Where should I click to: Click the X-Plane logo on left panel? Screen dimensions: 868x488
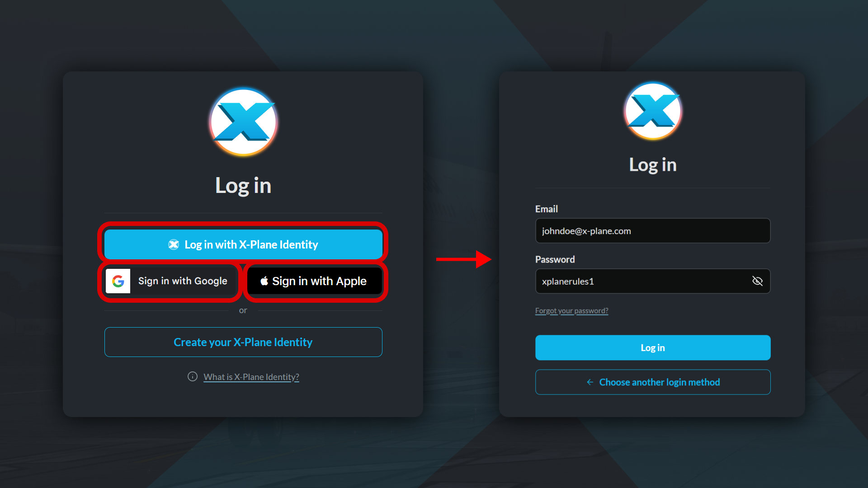pos(243,122)
